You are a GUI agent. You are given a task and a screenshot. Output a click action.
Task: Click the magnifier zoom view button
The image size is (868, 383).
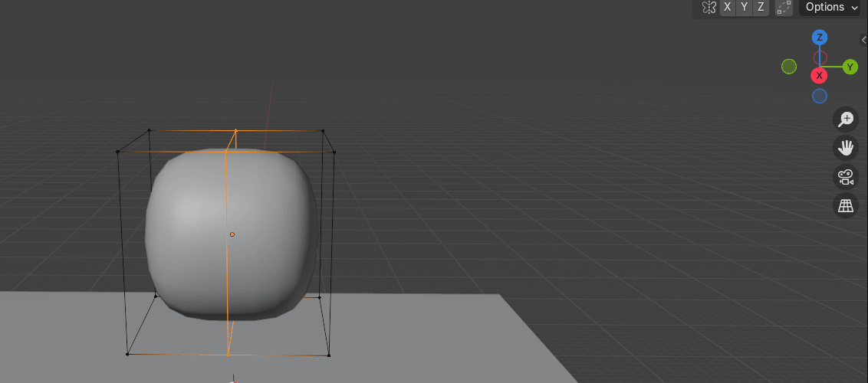click(x=846, y=119)
